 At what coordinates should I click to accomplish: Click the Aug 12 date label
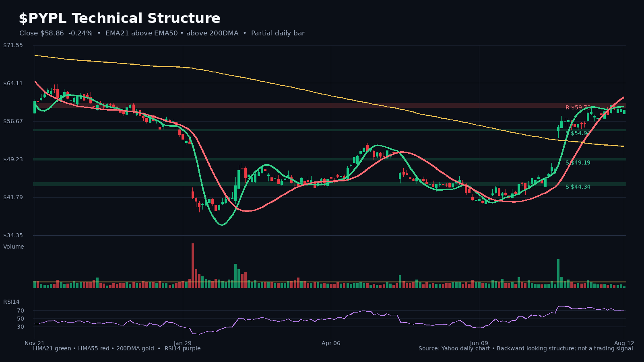coord(624,343)
